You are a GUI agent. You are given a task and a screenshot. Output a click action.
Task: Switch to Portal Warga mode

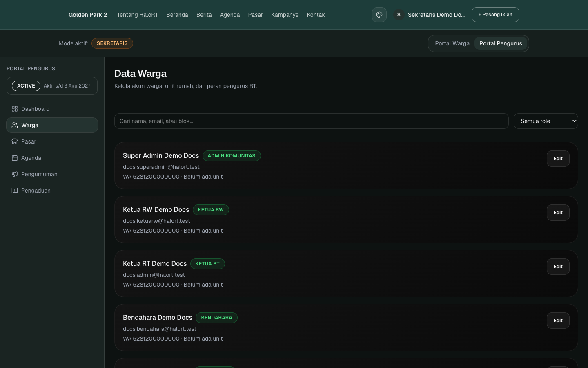click(452, 43)
